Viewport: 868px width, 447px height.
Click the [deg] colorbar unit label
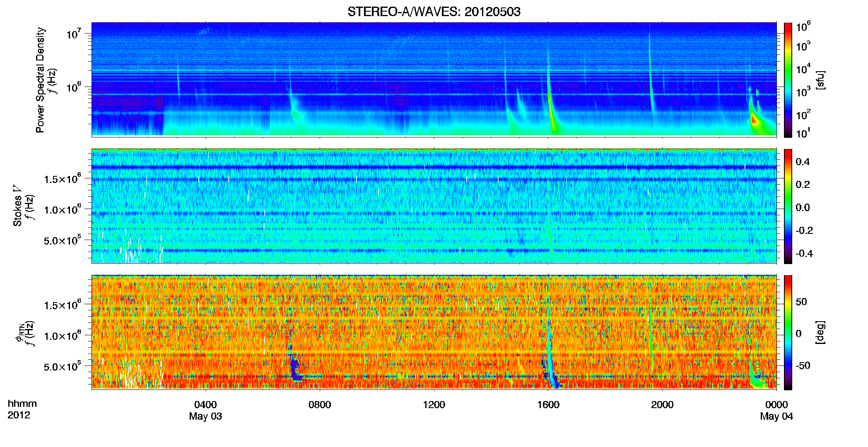pyautogui.click(x=820, y=332)
